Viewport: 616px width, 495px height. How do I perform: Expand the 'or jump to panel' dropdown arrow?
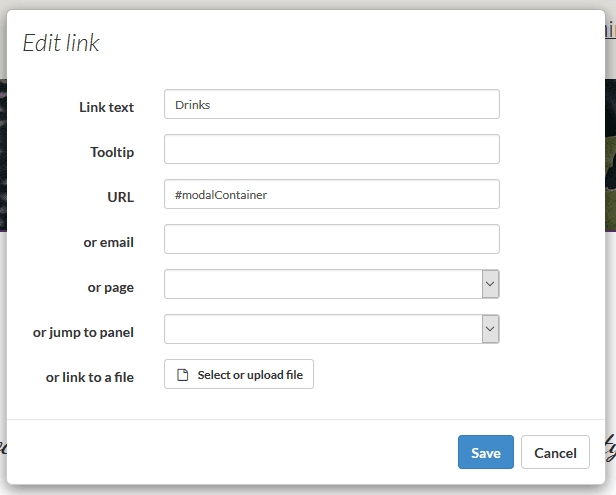pos(490,329)
